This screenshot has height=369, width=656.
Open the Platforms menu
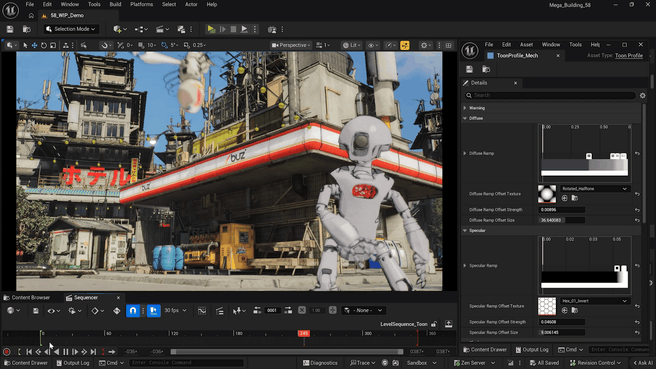click(141, 5)
